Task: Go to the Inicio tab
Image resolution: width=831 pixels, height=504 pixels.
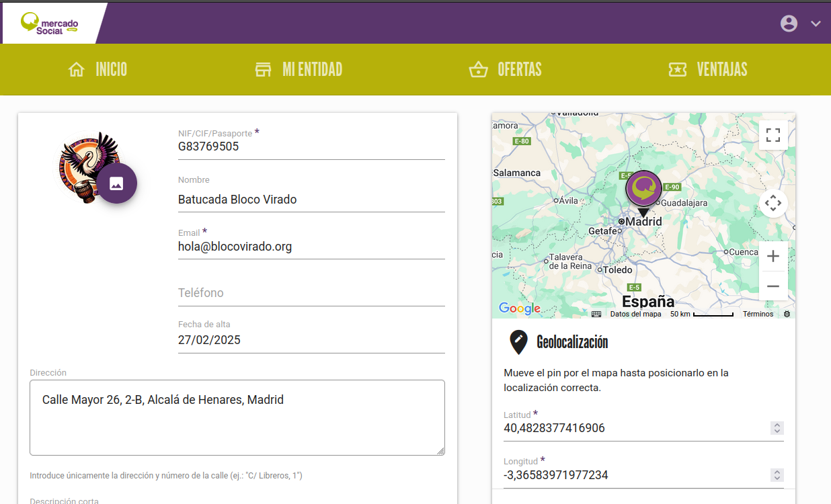Action: click(x=97, y=69)
